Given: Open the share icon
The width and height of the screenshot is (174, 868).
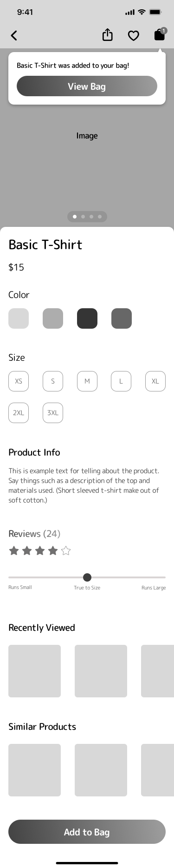Looking at the screenshot, I should (x=108, y=35).
